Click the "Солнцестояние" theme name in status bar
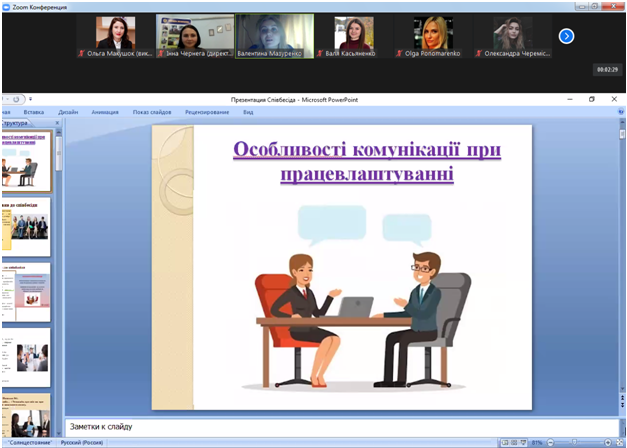 30,442
